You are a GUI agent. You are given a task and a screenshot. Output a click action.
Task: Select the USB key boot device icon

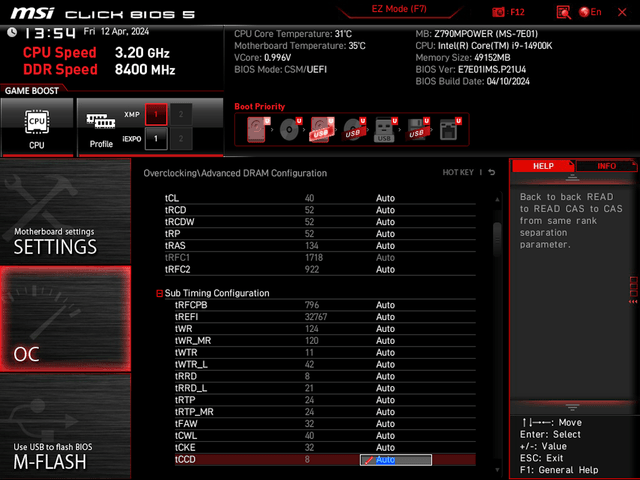385,129
